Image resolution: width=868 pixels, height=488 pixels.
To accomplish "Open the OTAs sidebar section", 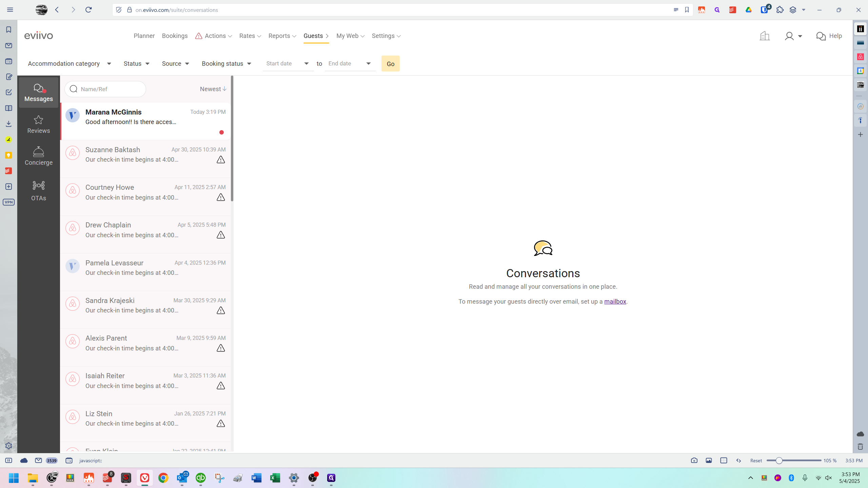I will [39, 191].
